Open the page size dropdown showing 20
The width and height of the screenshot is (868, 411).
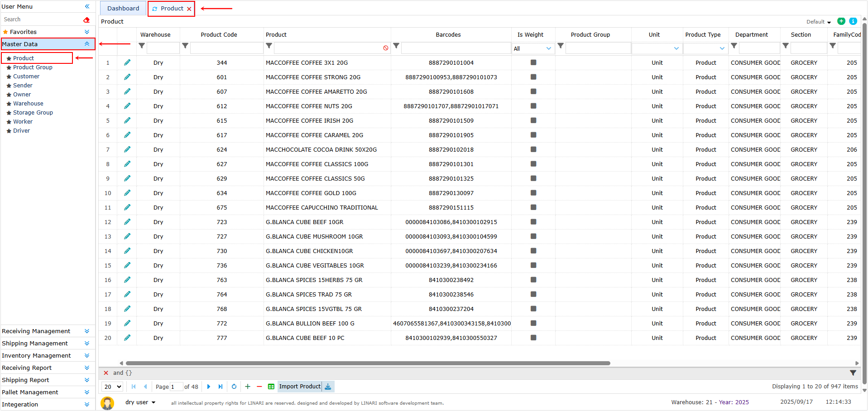click(113, 387)
